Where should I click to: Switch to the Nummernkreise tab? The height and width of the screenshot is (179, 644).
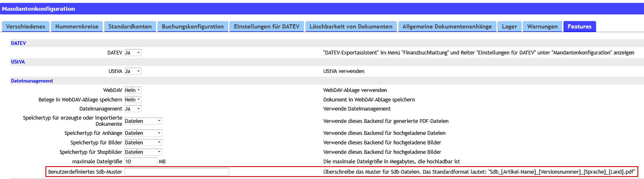coord(77,26)
